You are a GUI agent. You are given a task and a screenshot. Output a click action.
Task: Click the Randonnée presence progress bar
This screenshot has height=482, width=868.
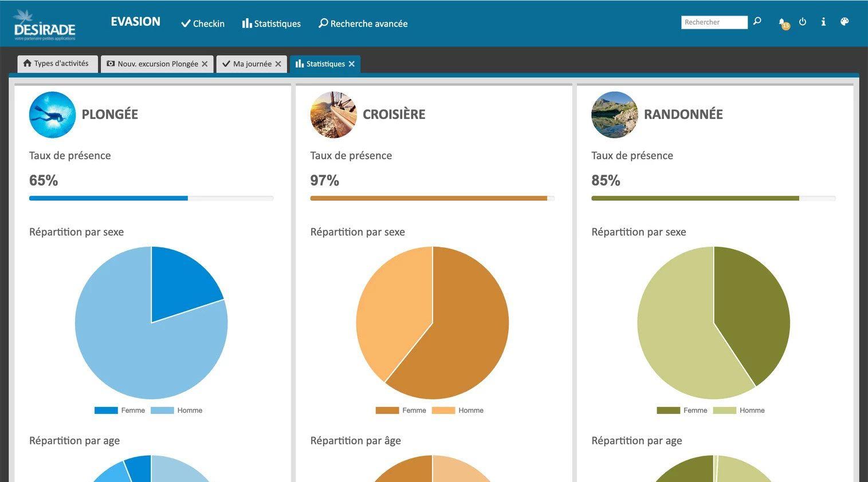713,198
